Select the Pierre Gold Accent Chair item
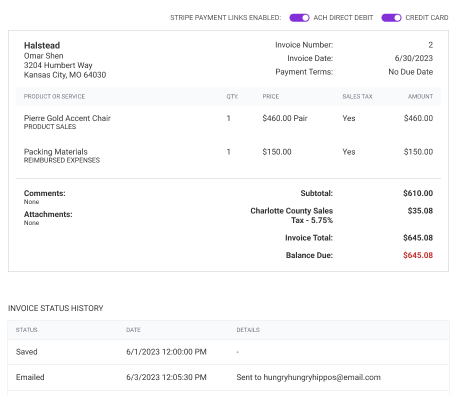464x395 pixels. click(x=67, y=118)
